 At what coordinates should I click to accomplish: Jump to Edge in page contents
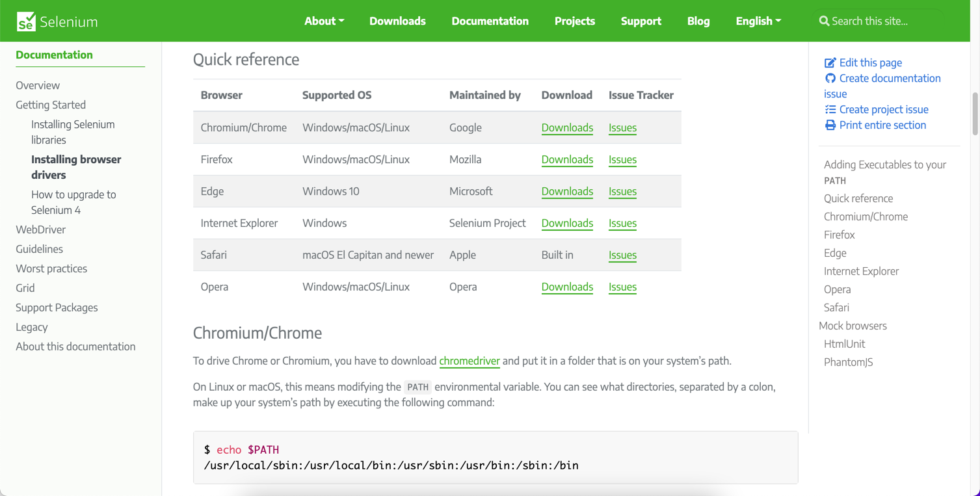[x=835, y=253]
